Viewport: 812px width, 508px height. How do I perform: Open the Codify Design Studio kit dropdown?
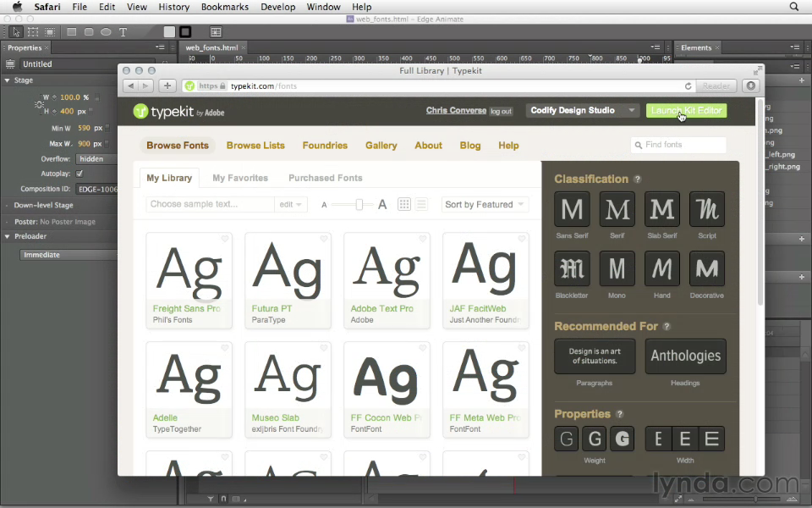[582, 110]
